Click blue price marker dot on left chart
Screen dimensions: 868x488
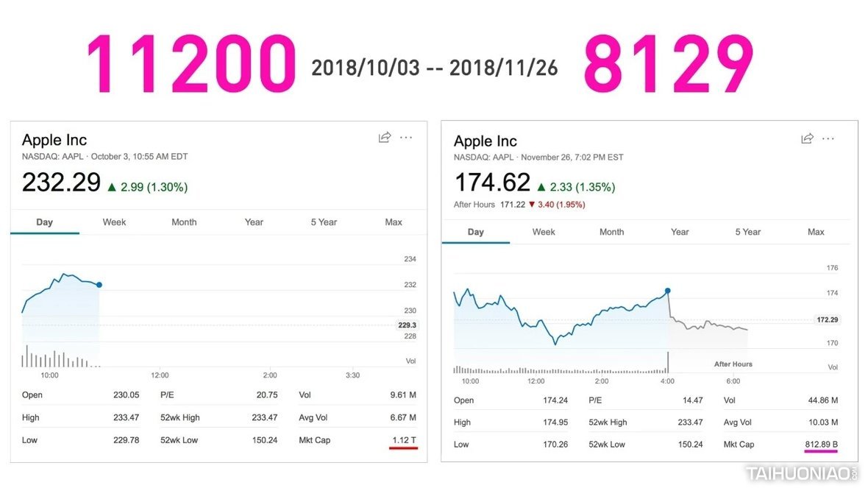99,285
